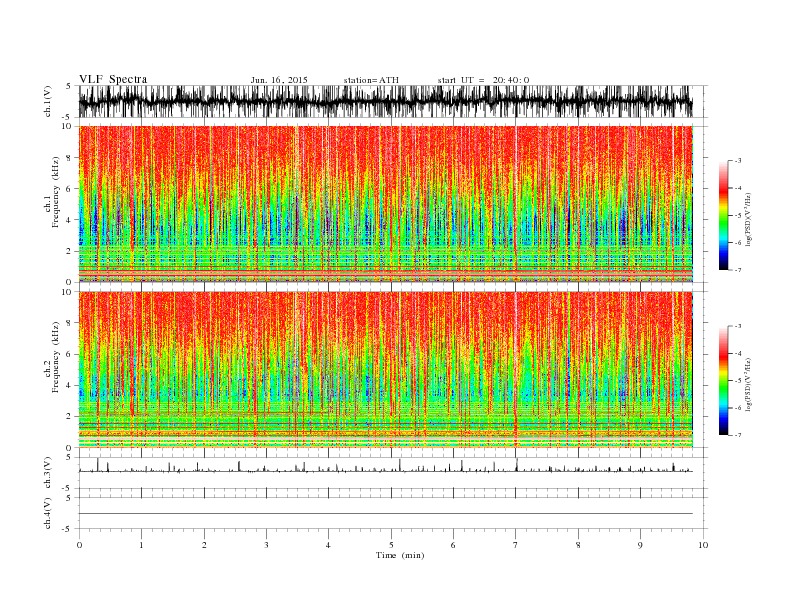The height and width of the screenshot is (612, 792).
Task: Click the ch.2 colorbar "log(PSD)(V²/Hz)" label
Action: (x=748, y=384)
